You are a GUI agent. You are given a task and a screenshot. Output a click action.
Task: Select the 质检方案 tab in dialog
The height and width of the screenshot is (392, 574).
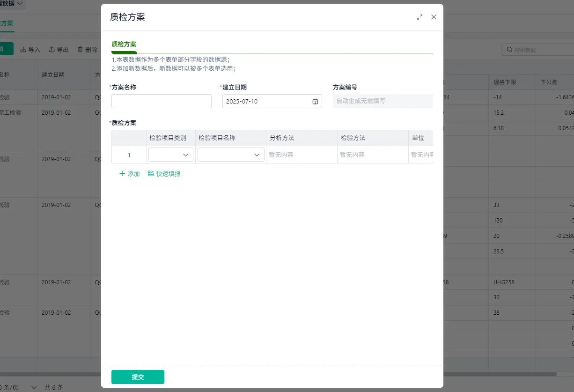pyautogui.click(x=124, y=44)
